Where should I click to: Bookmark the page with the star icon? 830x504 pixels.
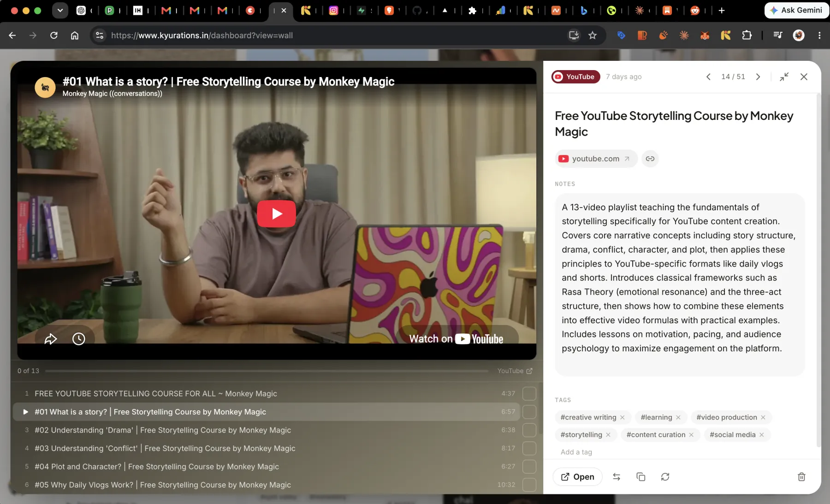(593, 35)
